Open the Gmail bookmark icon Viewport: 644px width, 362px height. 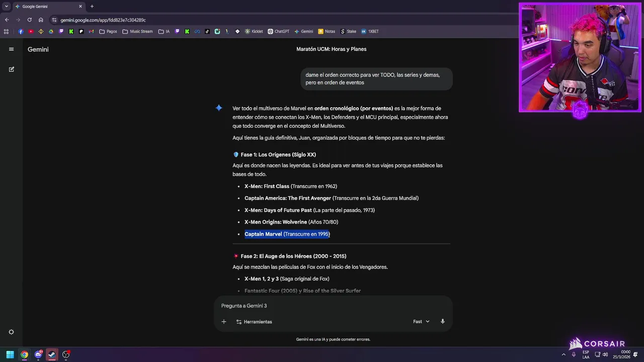(91, 31)
